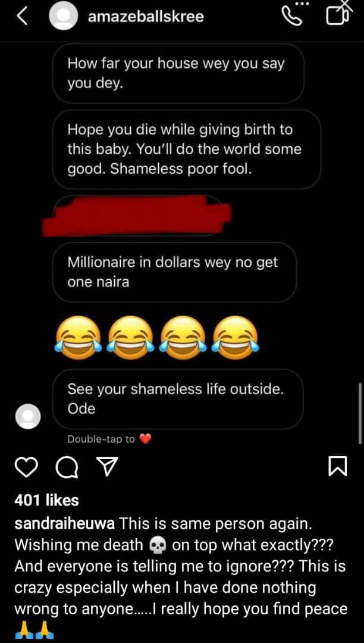This screenshot has height=643, width=364.
Task: Open the amazeballskree username in header
Action: point(146,17)
